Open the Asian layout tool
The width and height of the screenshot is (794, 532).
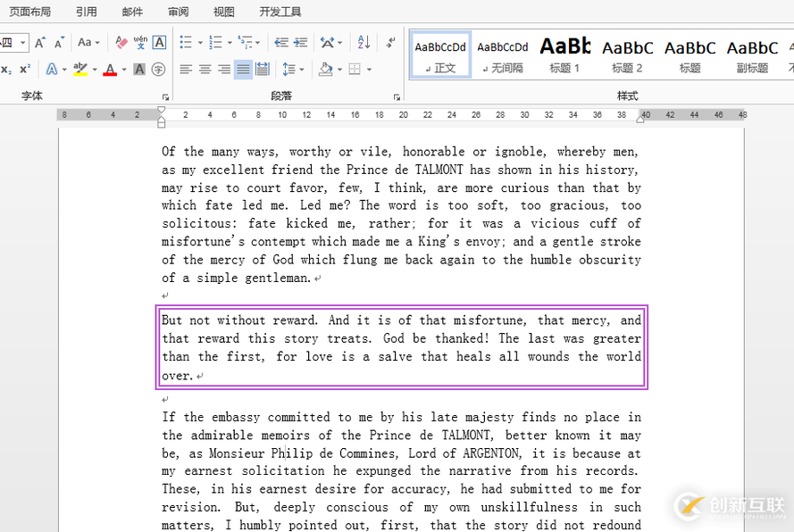[x=327, y=43]
